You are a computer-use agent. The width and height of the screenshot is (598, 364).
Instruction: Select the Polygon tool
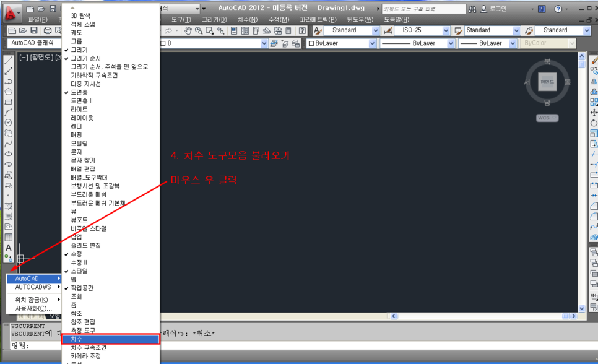click(9, 92)
